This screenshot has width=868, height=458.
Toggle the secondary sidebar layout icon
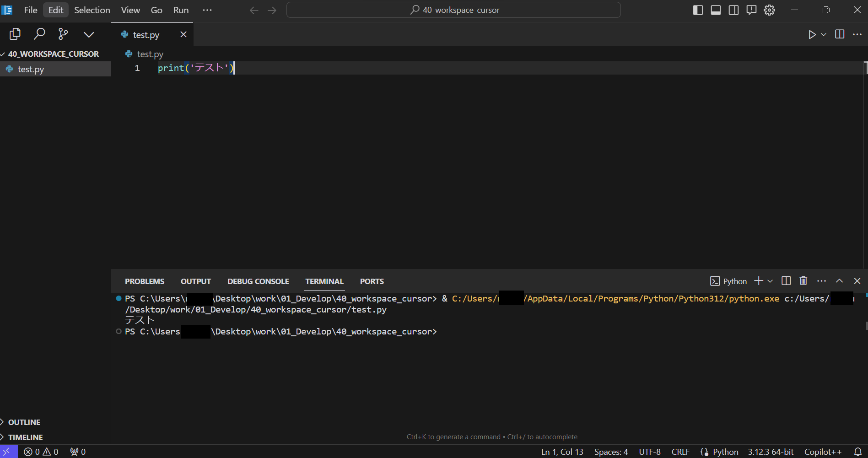click(733, 10)
